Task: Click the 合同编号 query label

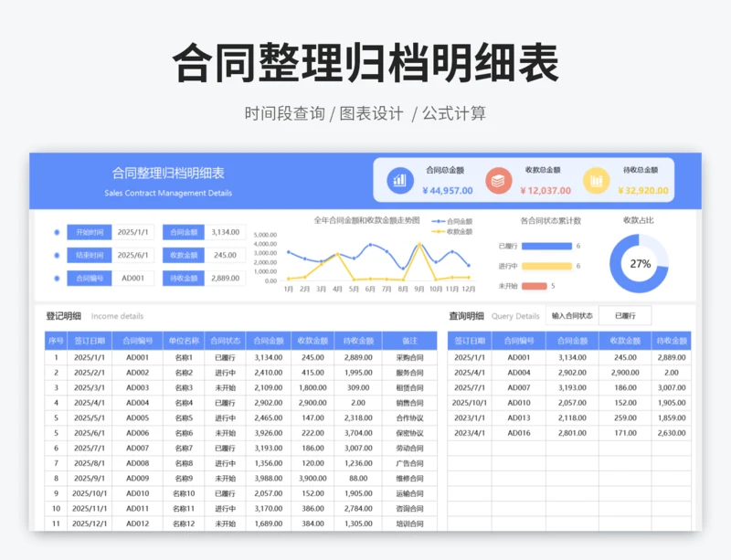Action: (x=90, y=278)
